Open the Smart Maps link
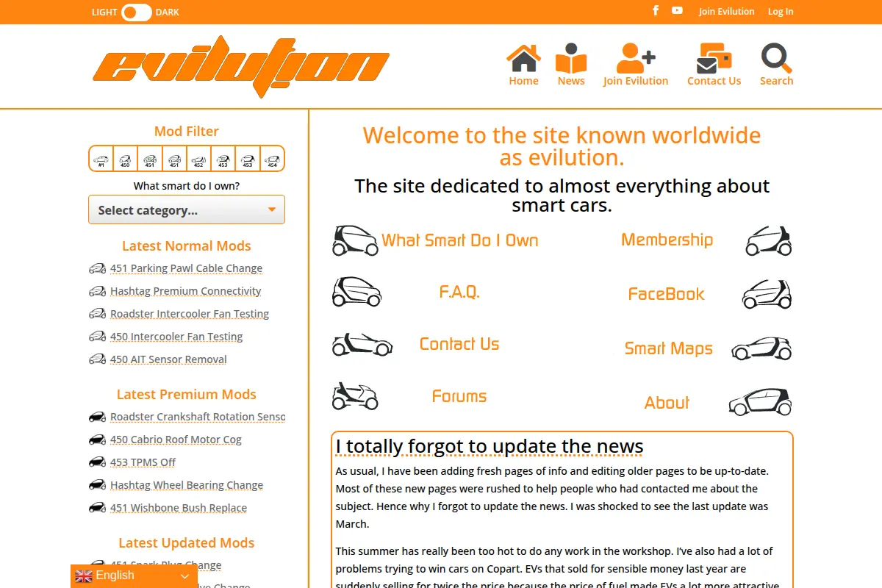 coord(669,348)
